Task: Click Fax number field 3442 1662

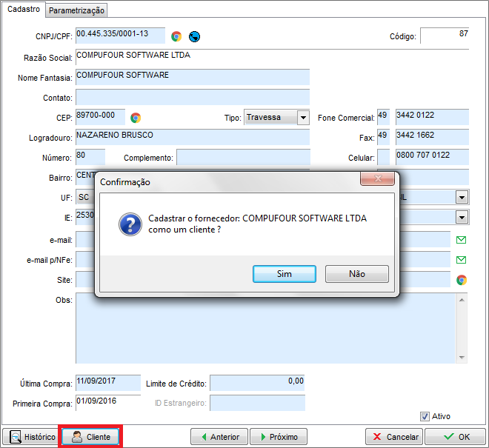Action: [x=432, y=137]
